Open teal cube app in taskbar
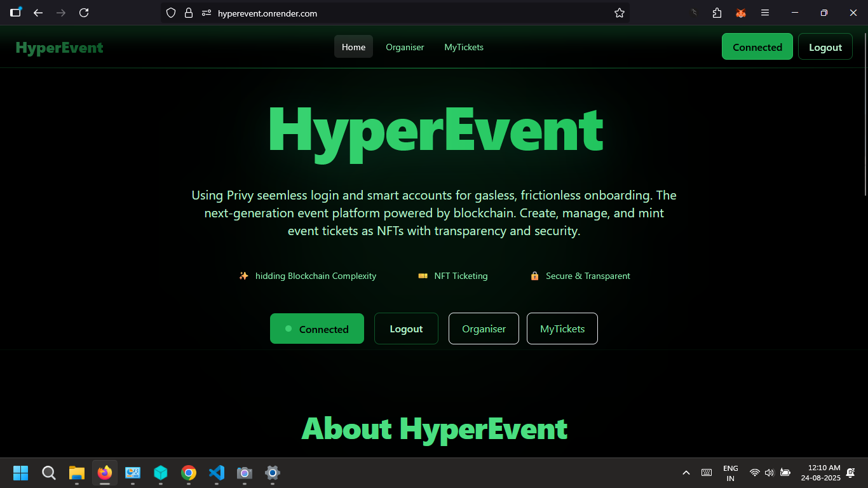Viewport: 868px width, 488px height. (161, 473)
